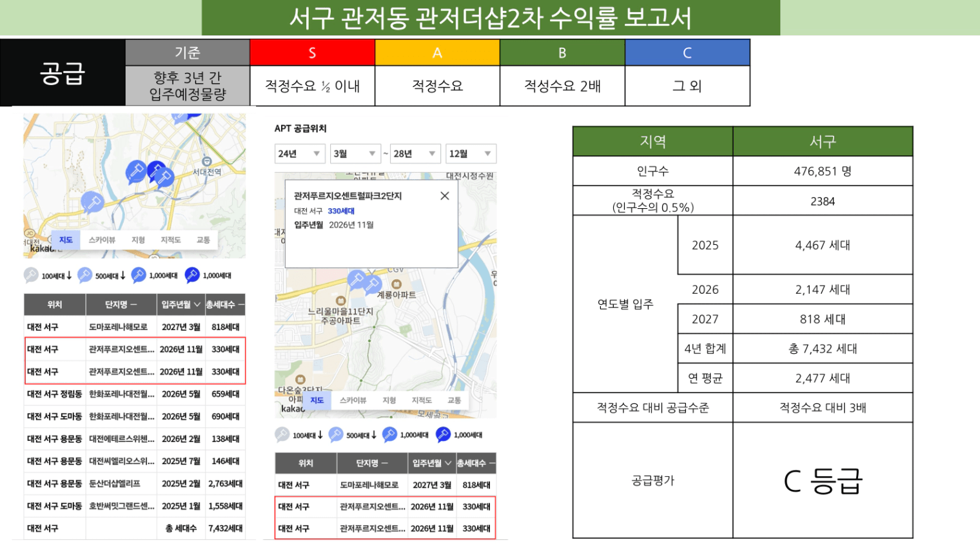The width and height of the screenshot is (980, 551).
Task: Click the 2384 적정수요 value
Action: tap(823, 201)
